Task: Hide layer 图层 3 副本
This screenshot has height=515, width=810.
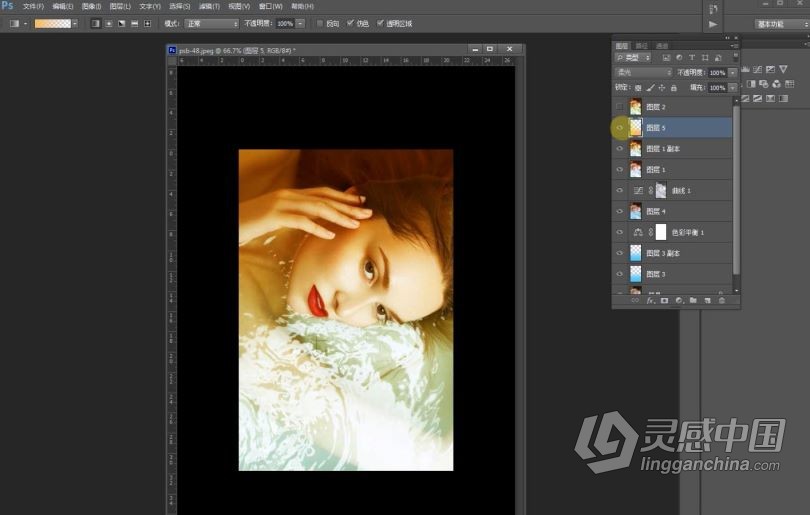Action: 619,253
